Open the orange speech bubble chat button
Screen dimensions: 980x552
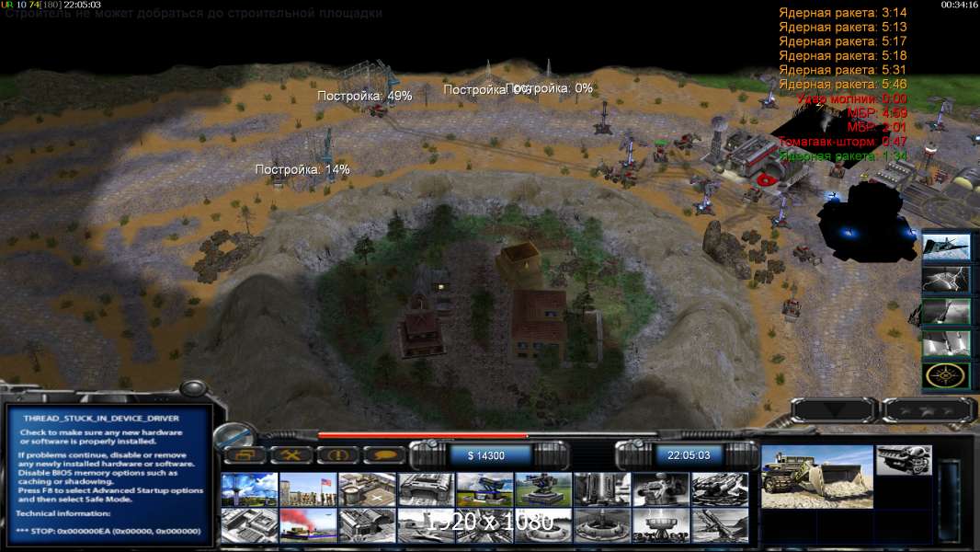(x=383, y=455)
